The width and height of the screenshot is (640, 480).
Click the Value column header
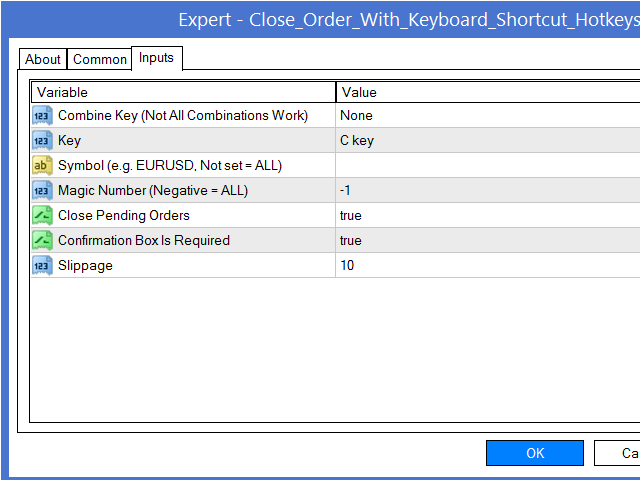[488, 92]
